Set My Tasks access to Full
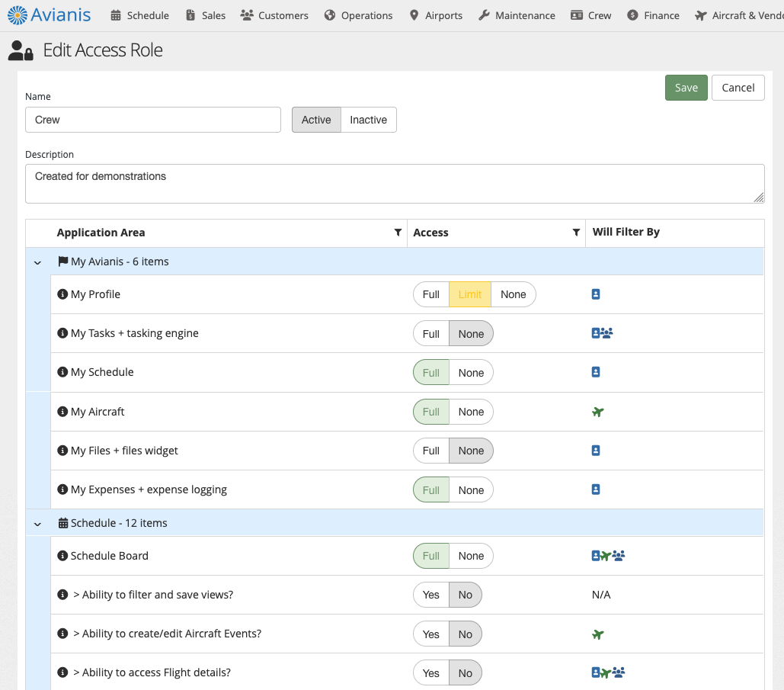784x690 pixels. 431,334
